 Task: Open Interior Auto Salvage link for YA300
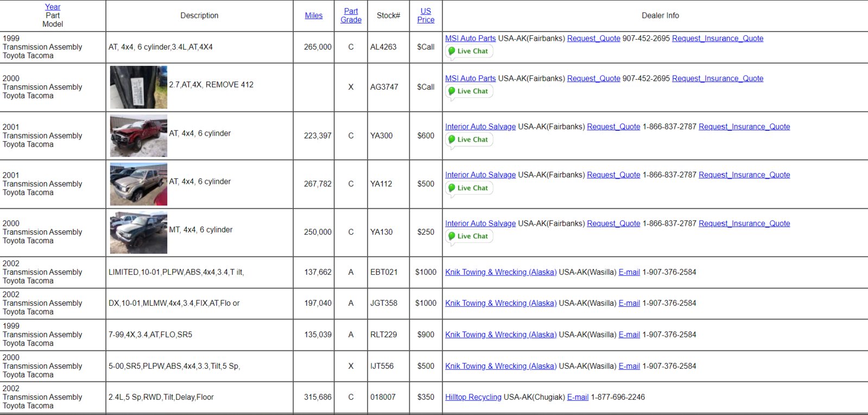(480, 127)
